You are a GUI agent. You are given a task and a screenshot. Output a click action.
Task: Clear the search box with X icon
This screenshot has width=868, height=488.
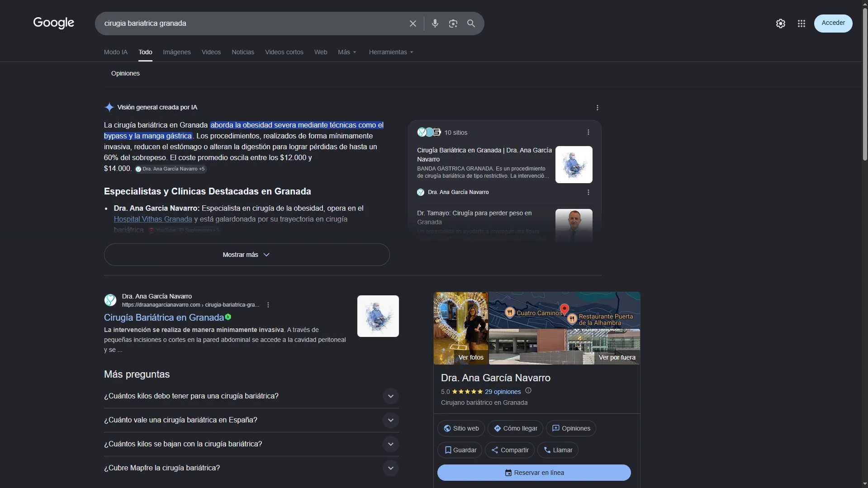[413, 24]
